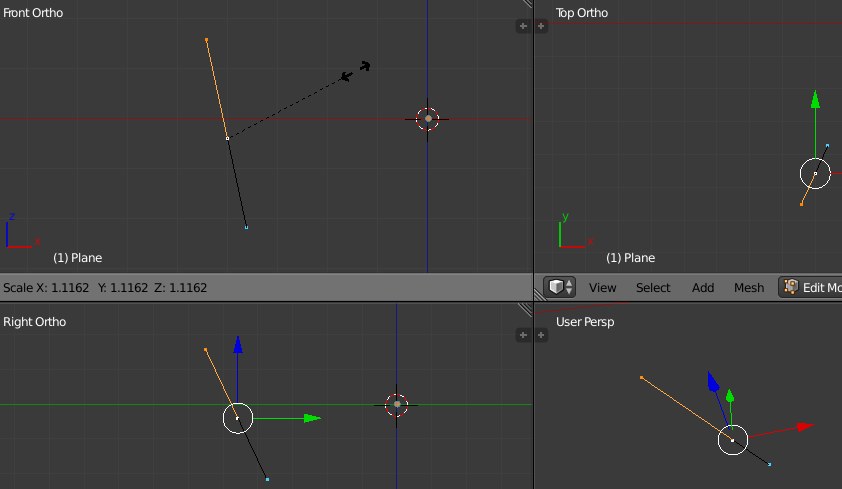Click the green Y-axis arrow in Right Ortho
842x489 pixels.
pyautogui.click(x=312, y=418)
